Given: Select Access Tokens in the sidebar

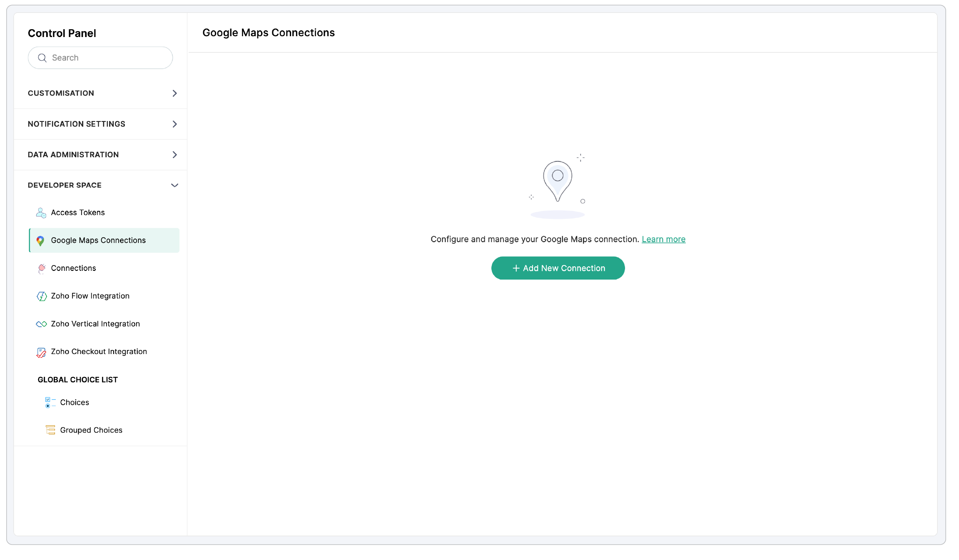Looking at the screenshot, I should pyautogui.click(x=77, y=213).
